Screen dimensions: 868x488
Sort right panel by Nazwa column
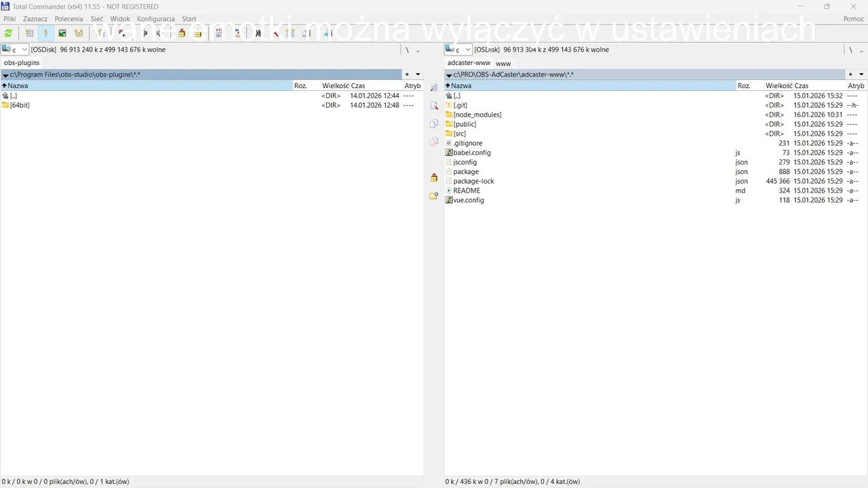pos(590,85)
